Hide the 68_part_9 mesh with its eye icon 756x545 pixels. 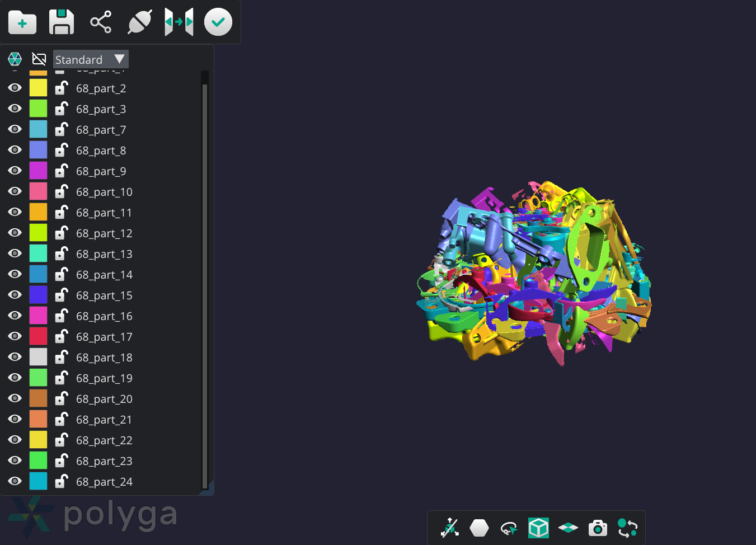tap(15, 170)
